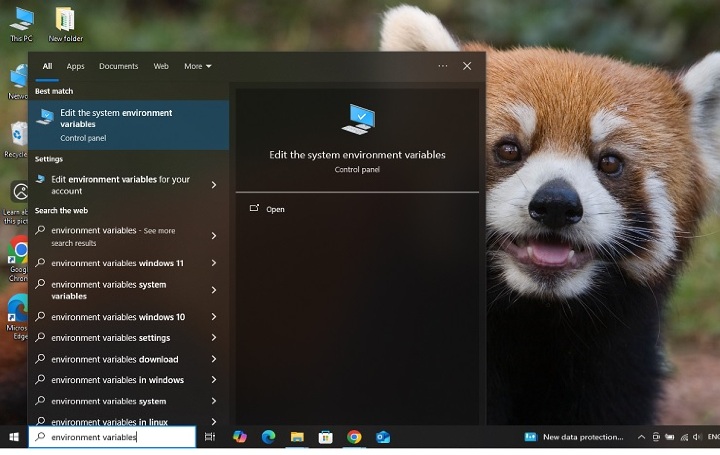Expand arrow for environment variables windows 11
The width and height of the screenshot is (720, 455).
[214, 263]
